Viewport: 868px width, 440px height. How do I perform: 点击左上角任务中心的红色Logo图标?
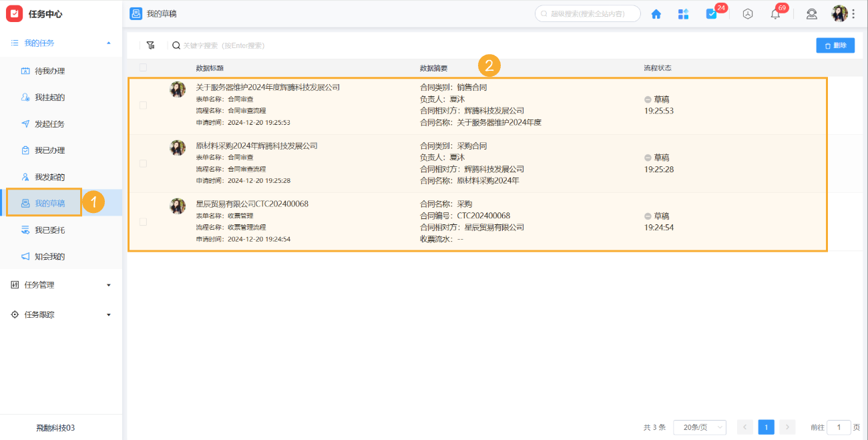(15, 13)
